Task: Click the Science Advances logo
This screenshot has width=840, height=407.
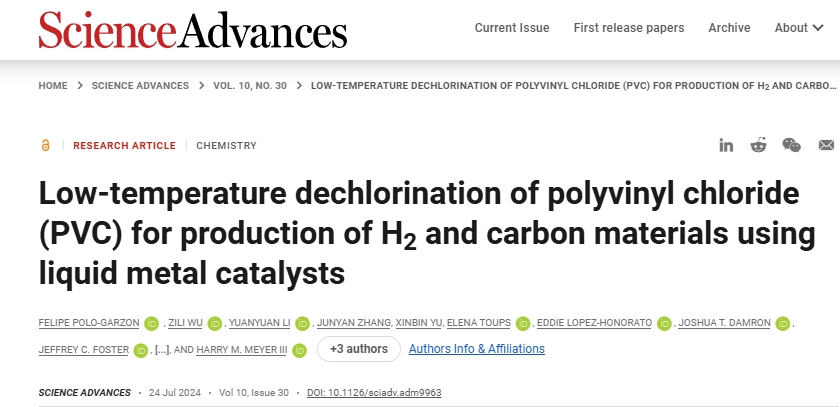Action: pos(193,29)
